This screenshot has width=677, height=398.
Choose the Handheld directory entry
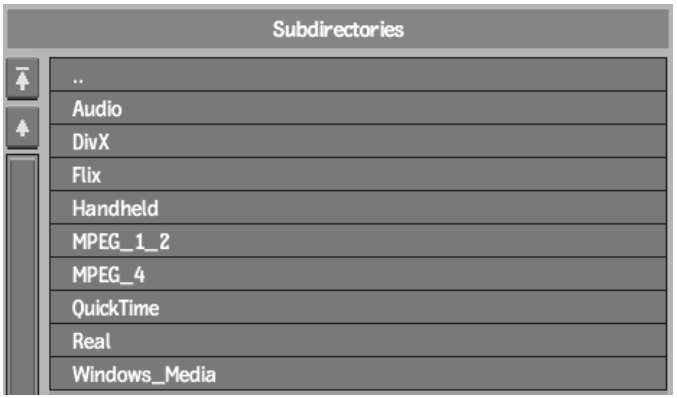pyautogui.click(x=358, y=208)
